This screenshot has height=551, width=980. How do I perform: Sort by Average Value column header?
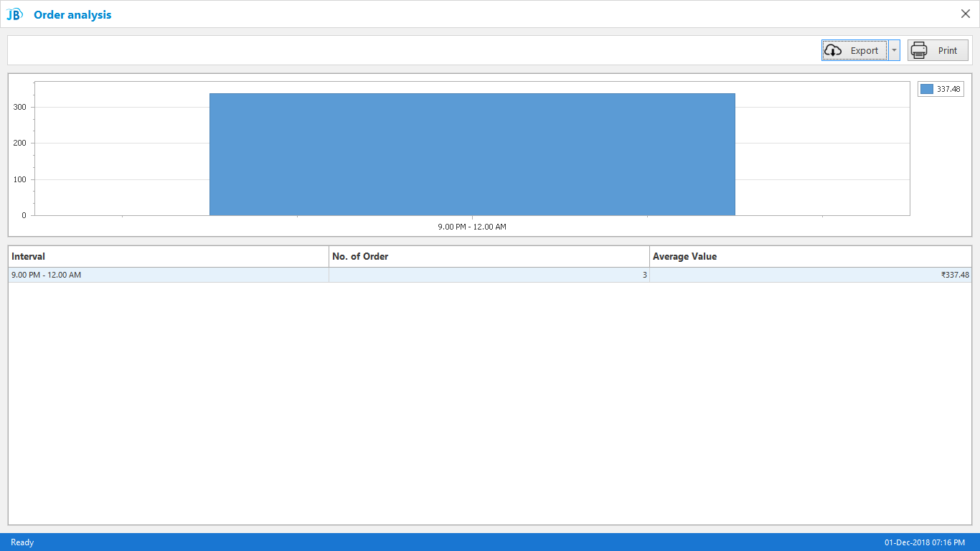click(811, 256)
